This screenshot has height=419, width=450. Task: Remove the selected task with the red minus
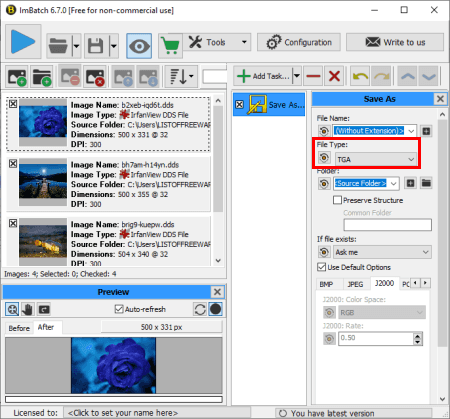314,76
